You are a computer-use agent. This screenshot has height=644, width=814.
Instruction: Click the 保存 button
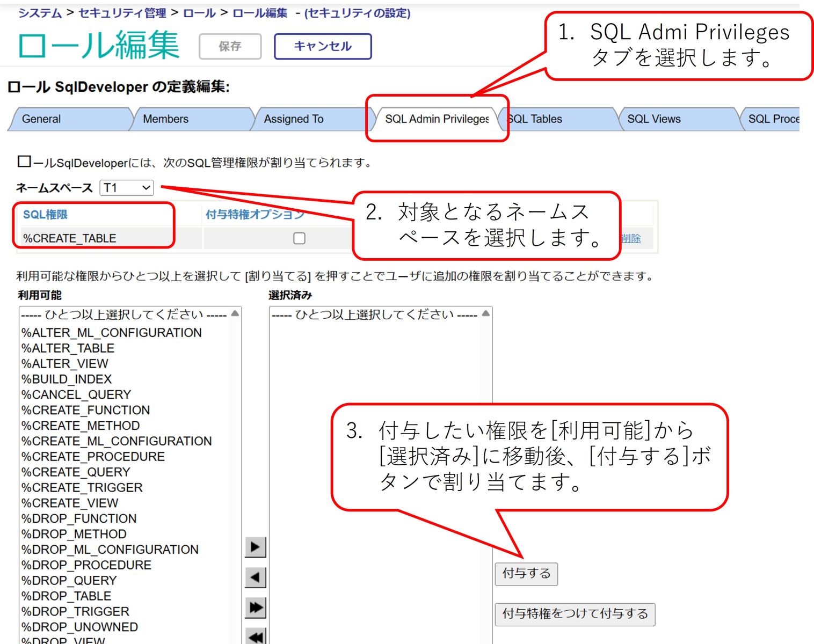230,47
